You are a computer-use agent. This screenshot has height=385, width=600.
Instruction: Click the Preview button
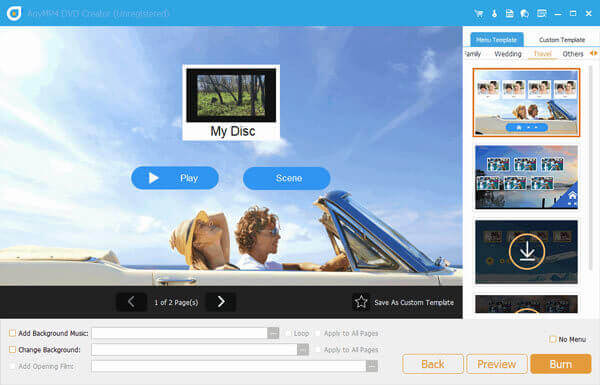497,364
